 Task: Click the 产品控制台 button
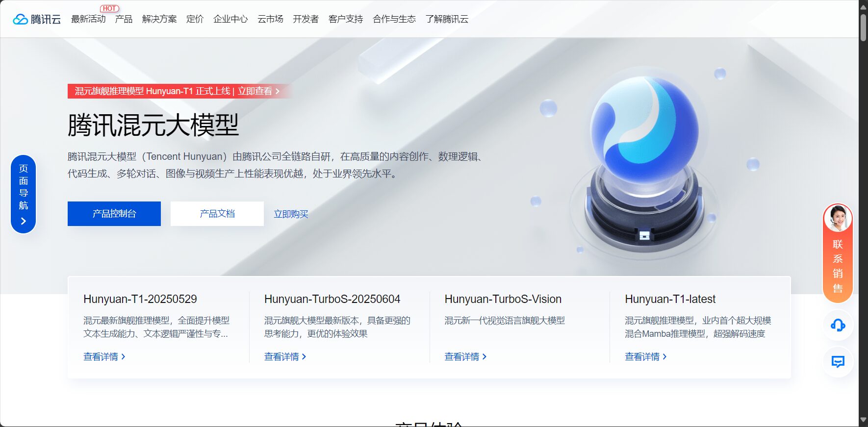click(114, 214)
